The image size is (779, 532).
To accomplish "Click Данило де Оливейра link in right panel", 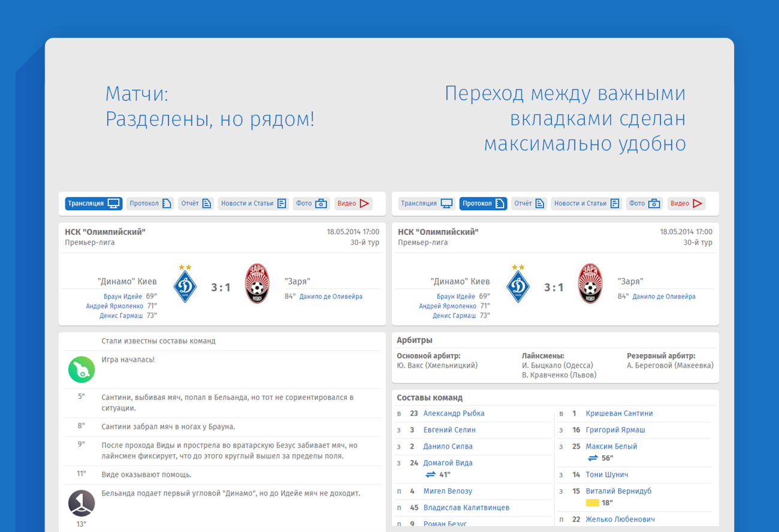I will (x=663, y=297).
